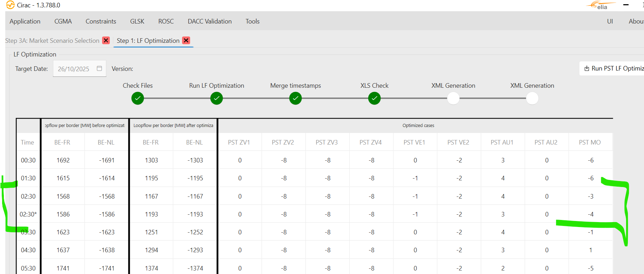Open the Application menu

click(25, 21)
